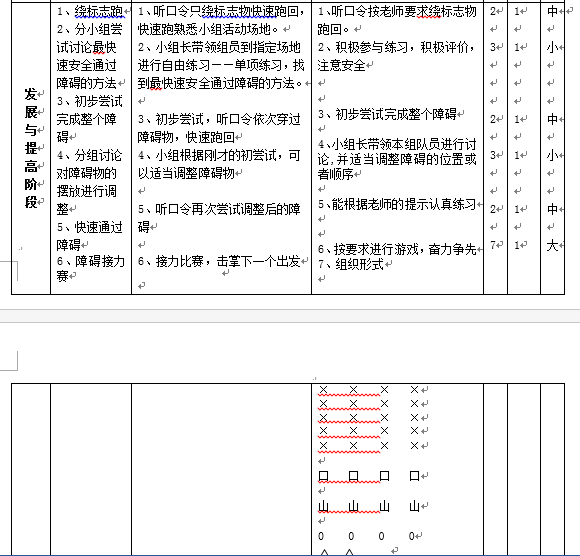Click the text 按要求进行游戏，奋力争先

[x=405, y=249]
